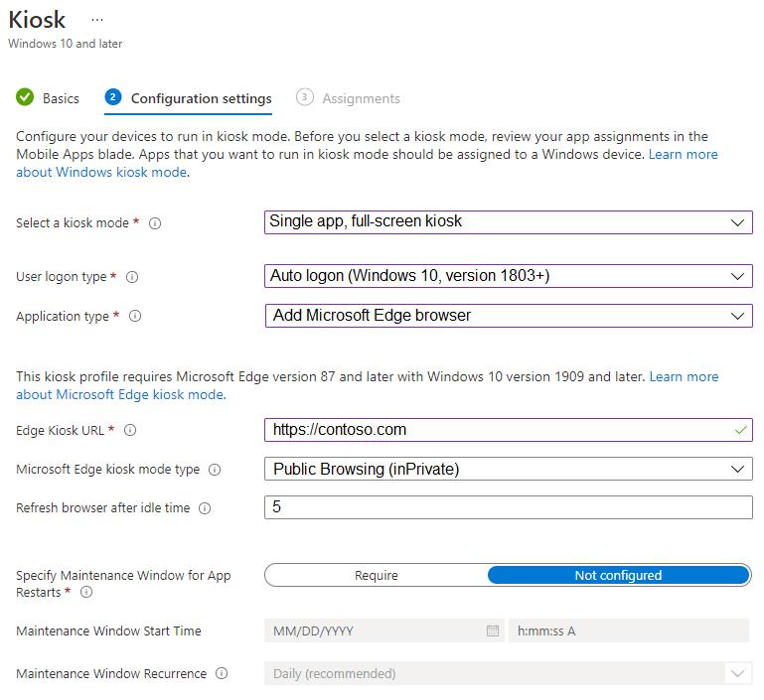Expand Microsoft Edge kiosk mode type dropdown
Screen dimensions: 764x700
point(508,469)
